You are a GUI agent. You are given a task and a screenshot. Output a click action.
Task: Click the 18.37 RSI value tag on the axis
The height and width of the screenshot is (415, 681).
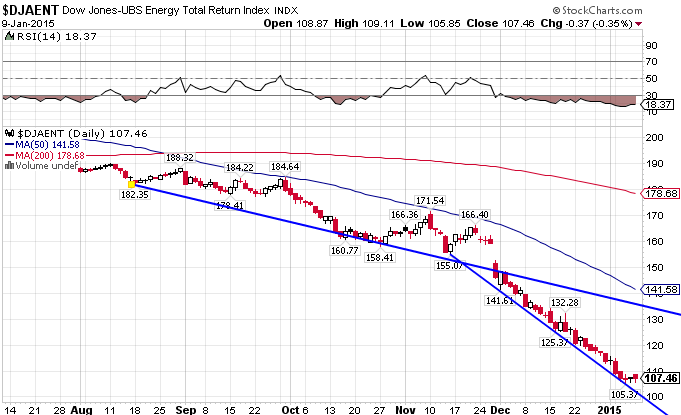pyautogui.click(x=658, y=104)
